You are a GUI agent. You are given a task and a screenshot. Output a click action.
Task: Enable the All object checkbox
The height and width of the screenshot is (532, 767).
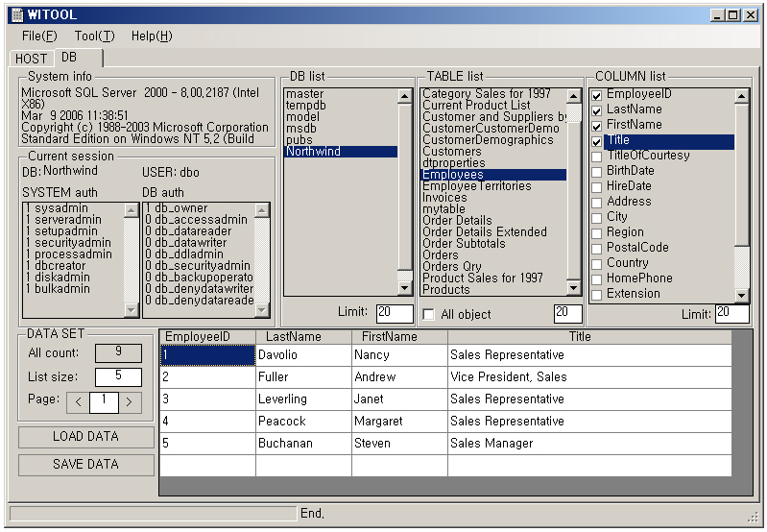(x=429, y=315)
